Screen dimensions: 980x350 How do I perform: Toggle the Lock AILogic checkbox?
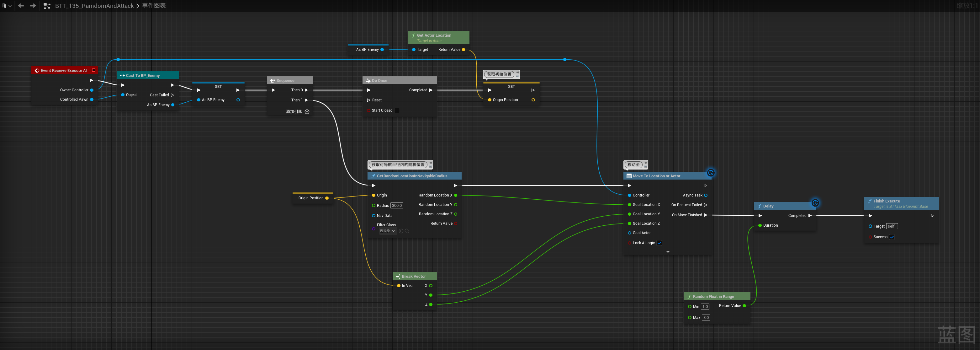(x=659, y=243)
